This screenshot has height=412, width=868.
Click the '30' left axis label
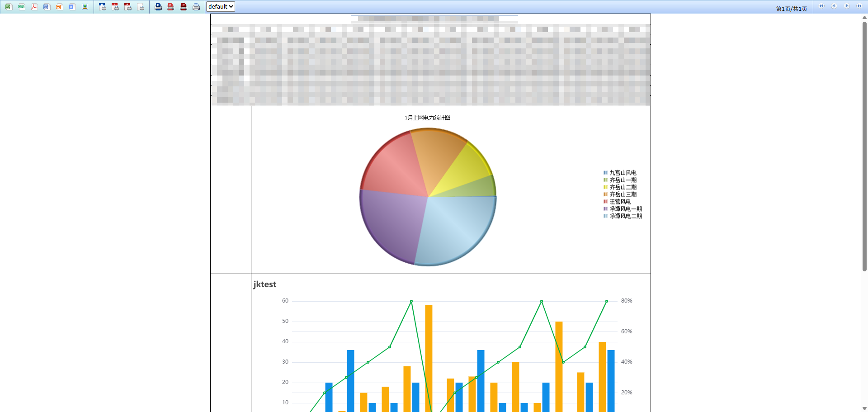coord(285,362)
